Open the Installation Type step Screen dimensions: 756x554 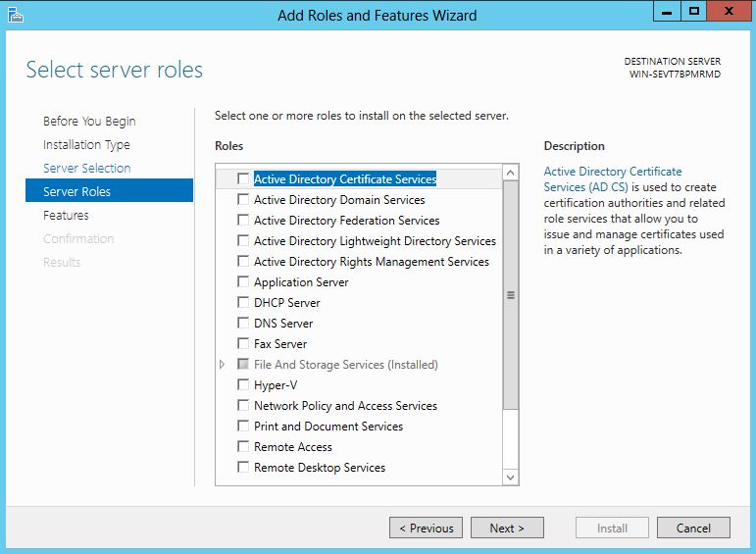point(86,145)
